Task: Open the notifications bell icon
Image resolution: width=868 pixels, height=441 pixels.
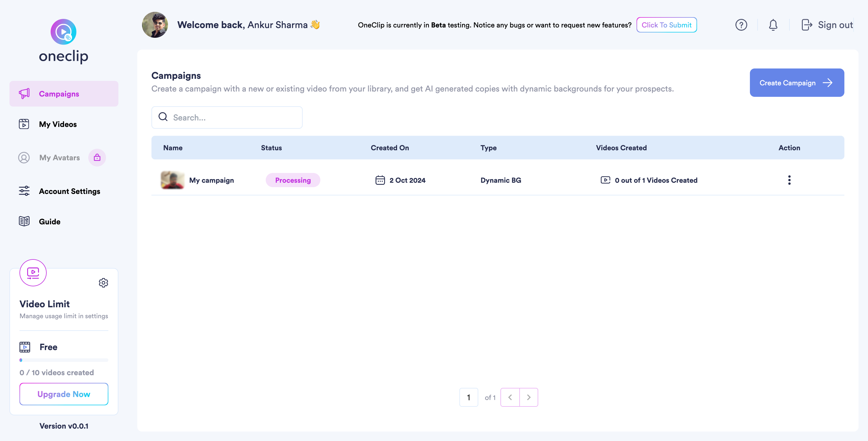Action: (773, 25)
